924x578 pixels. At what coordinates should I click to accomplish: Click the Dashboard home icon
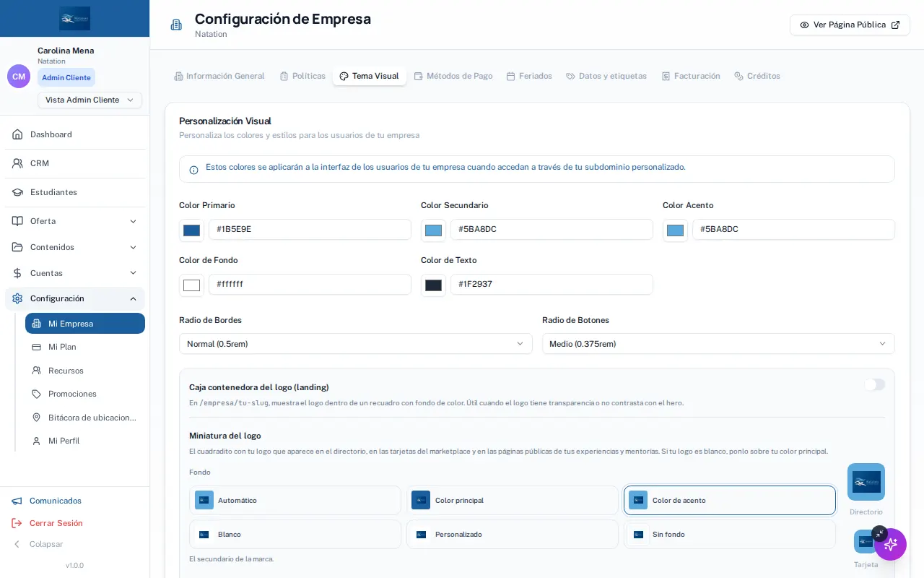(17, 134)
